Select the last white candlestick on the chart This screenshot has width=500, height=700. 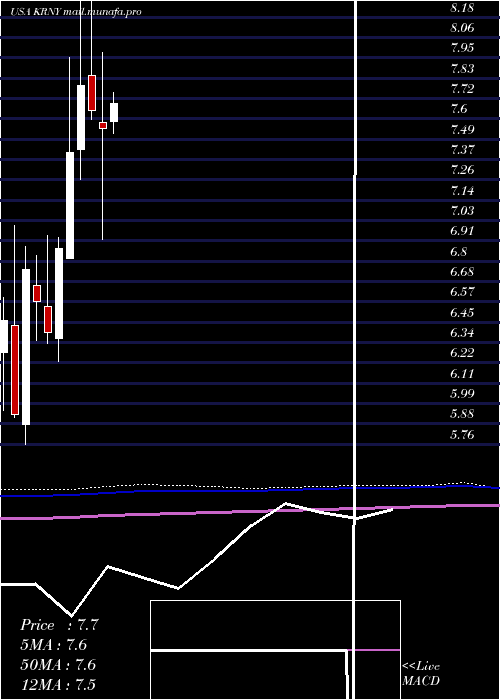click(114, 112)
